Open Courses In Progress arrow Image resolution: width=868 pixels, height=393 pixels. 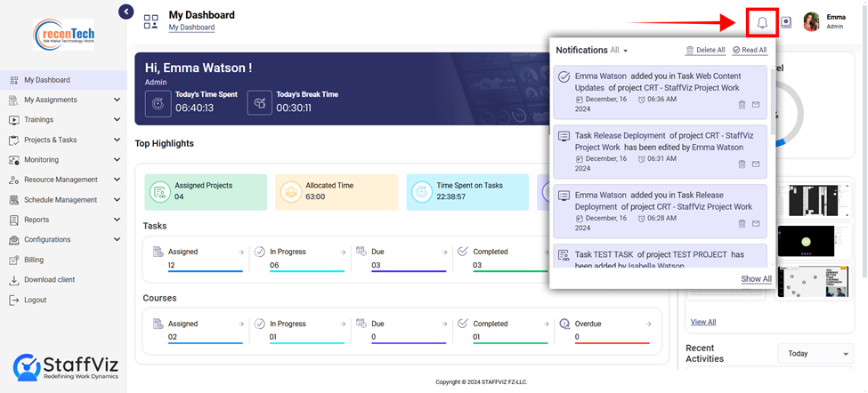[x=343, y=324]
